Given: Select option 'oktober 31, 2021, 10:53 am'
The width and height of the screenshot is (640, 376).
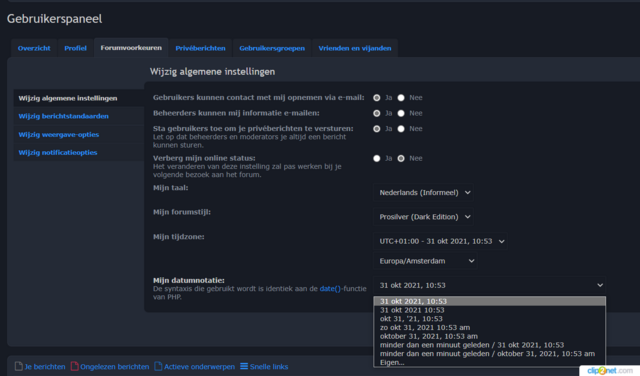Looking at the screenshot, I should coord(489,336).
